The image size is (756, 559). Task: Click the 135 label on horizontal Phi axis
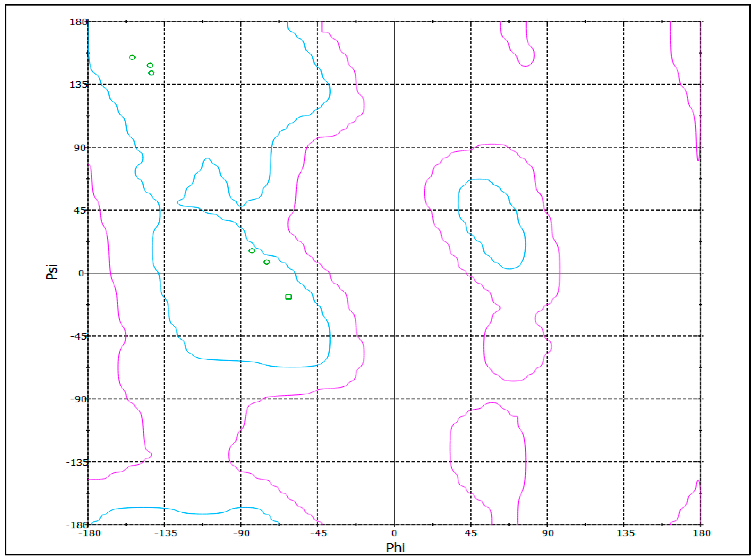[625, 534]
